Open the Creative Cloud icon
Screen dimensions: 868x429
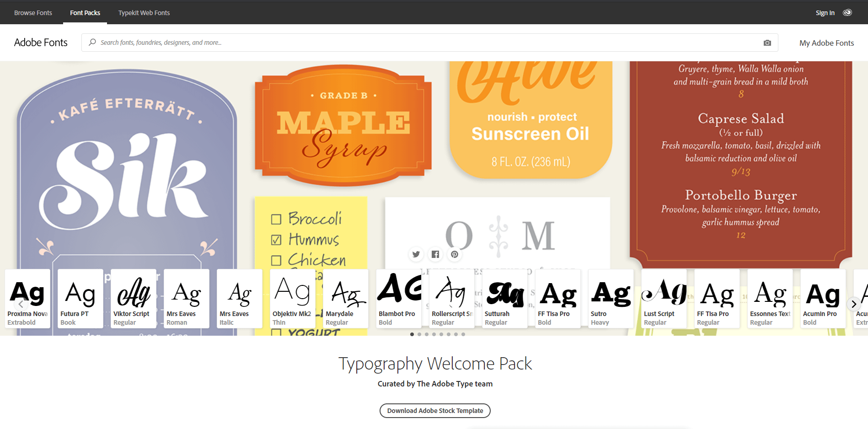point(847,12)
